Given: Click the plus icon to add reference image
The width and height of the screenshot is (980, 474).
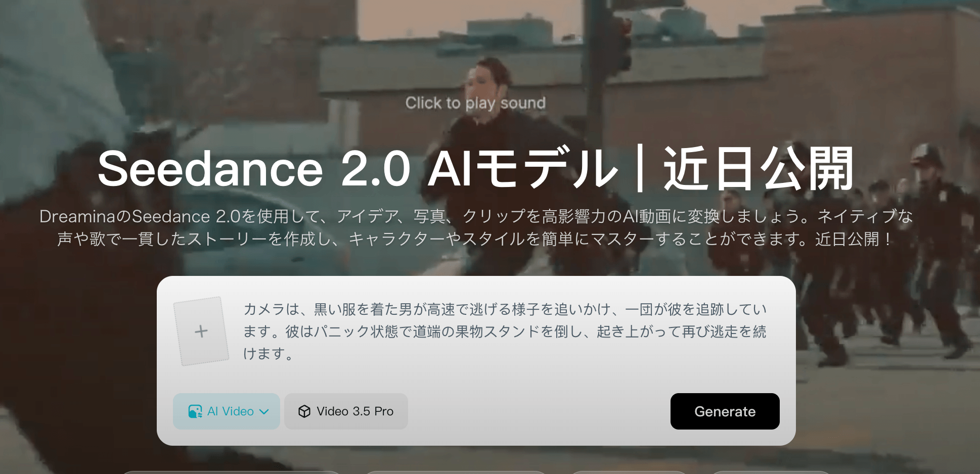Looking at the screenshot, I should point(201,331).
